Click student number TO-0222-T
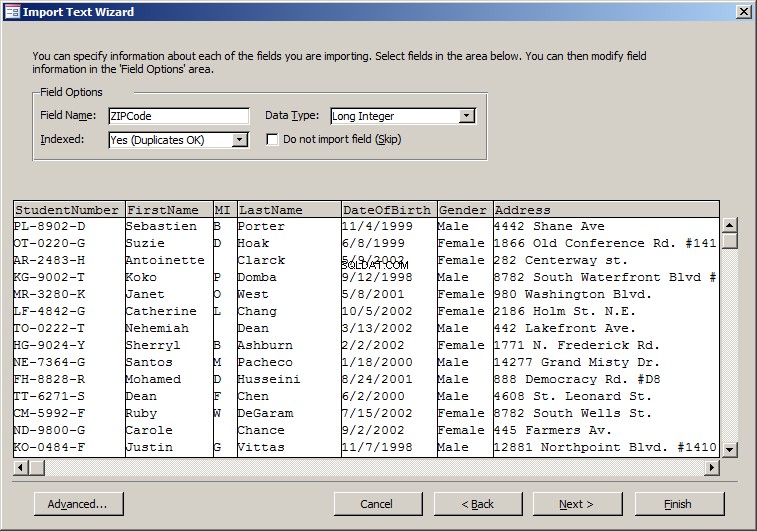Image resolution: width=757 pixels, height=531 pixels. coord(50,328)
